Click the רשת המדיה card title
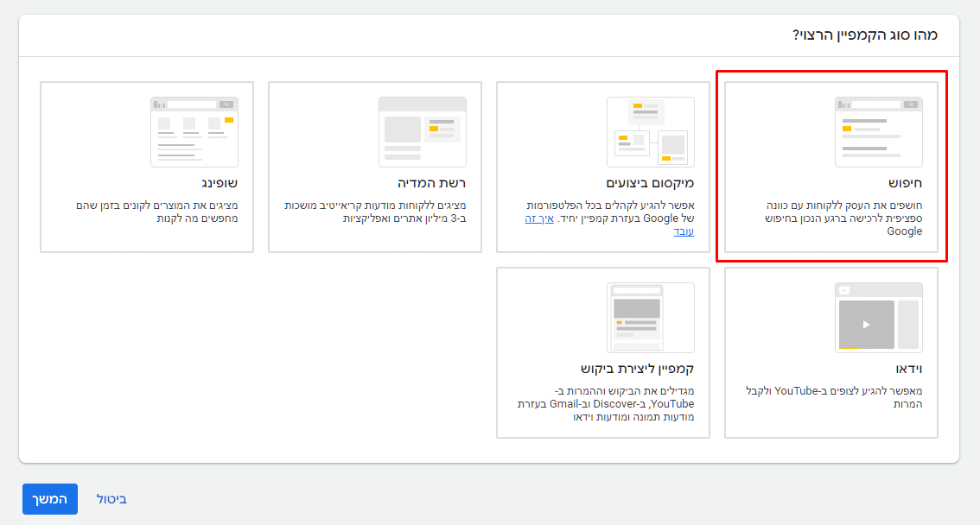Image resolution: width=980 pixels, height=525 pixels. point(432,183)
